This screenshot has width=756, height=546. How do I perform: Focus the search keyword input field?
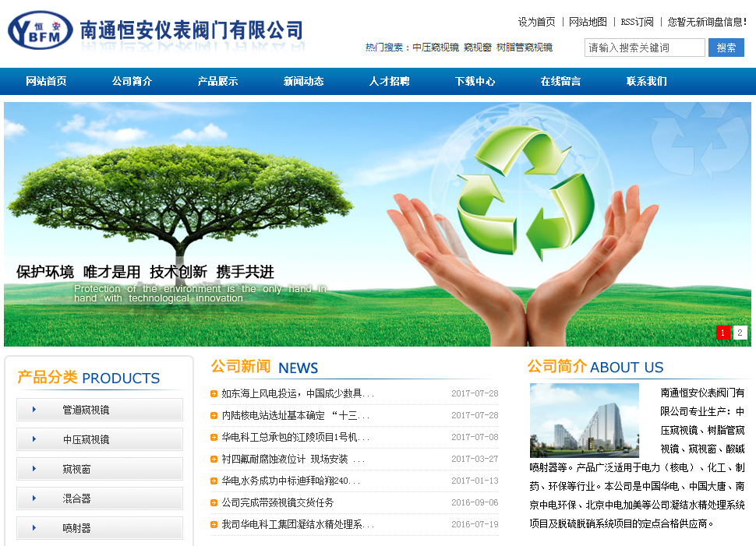(644, 48)
